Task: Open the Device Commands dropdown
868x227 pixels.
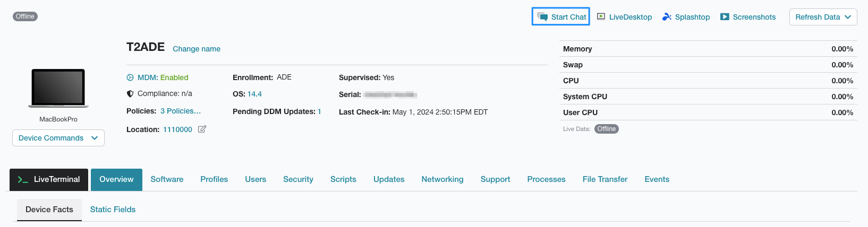Action: (58, 138)
